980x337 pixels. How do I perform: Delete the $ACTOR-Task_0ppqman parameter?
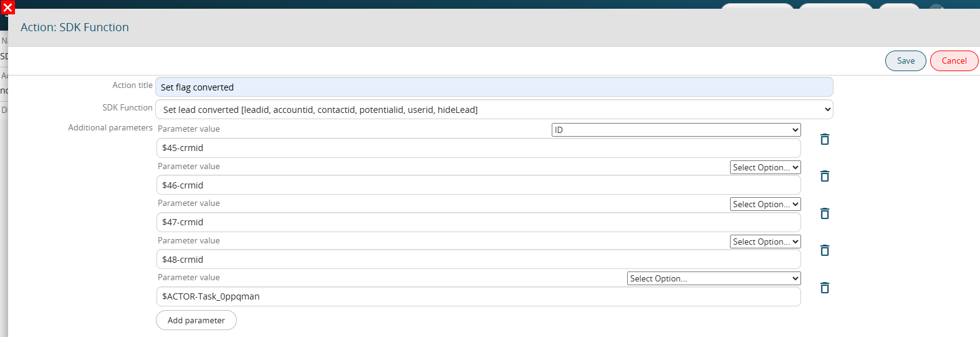pos(824,288)
